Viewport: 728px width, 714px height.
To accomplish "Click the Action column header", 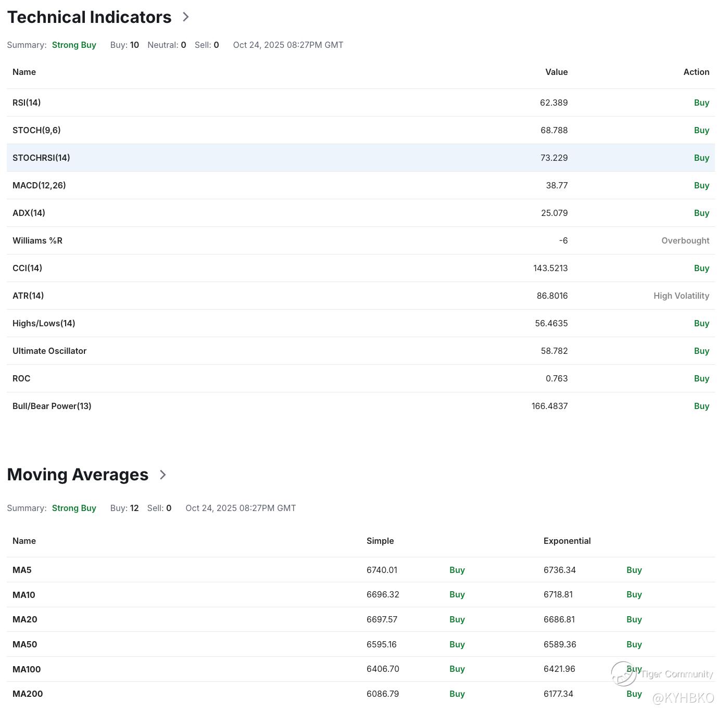I will tap(696, 72).
